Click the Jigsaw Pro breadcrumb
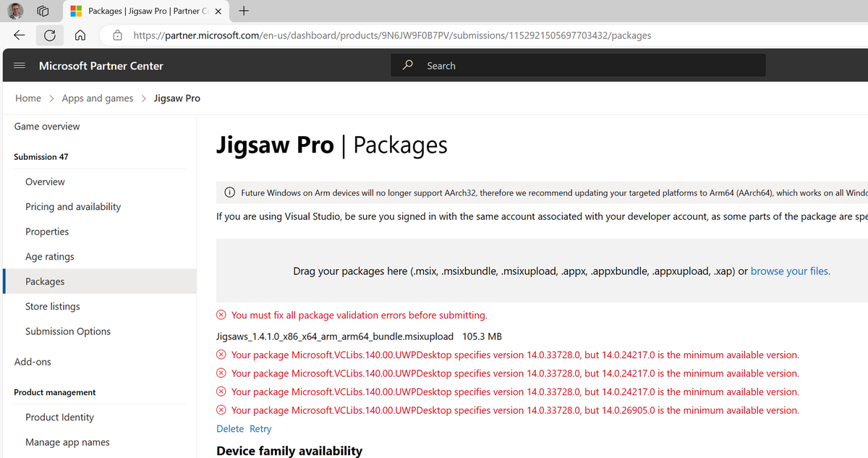868x458 pixels. tap(177, 98)
